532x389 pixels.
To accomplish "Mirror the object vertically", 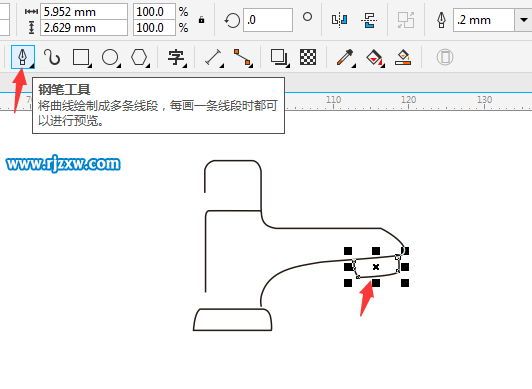I will click(x=369, y=20).
